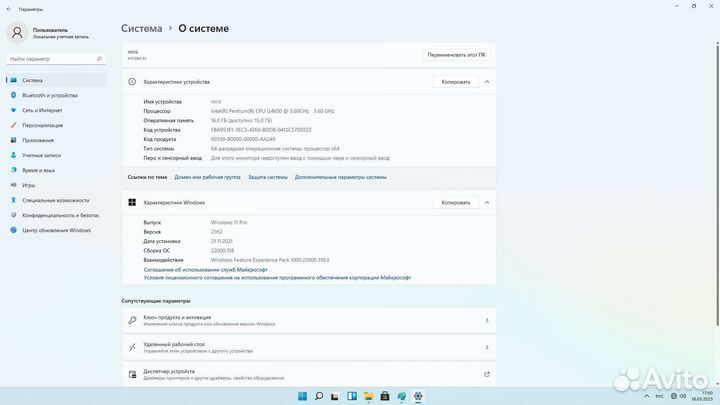This screenshot has height=405, width=720.
Task: Open Защита системы link
Action: pyautogui.click(x=268, y=177)
